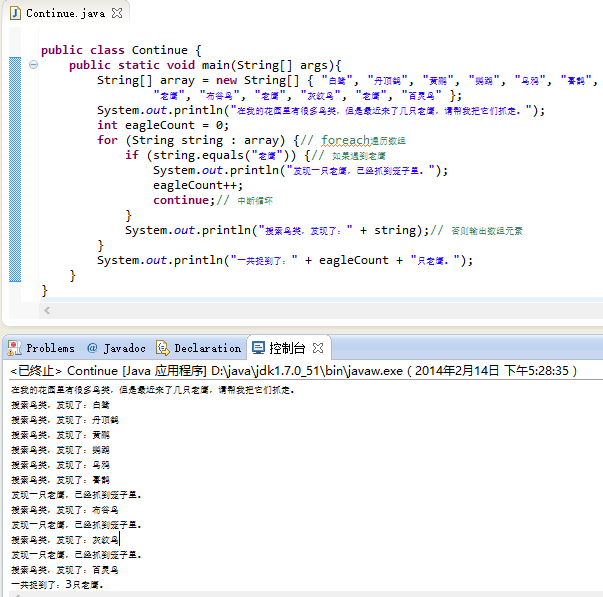The image size is (603, 597).
Task: Click the console monitor icon
Action: click(258, 348)
